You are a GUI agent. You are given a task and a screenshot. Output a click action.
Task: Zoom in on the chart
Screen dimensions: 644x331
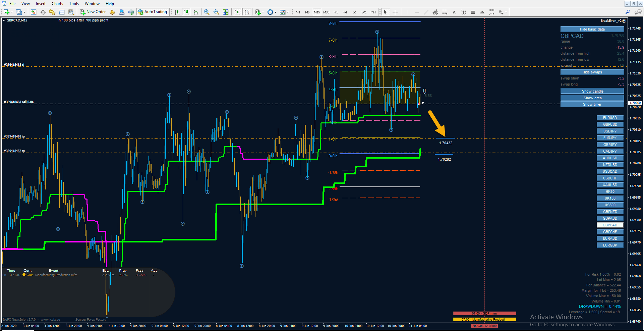[x=207, y=12]
